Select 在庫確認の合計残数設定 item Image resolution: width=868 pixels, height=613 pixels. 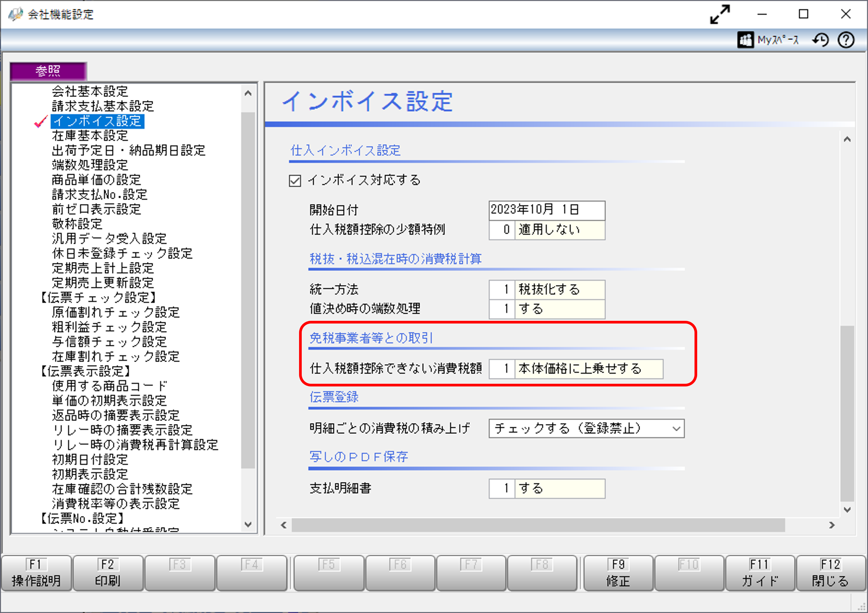click(x=122, y=489)
